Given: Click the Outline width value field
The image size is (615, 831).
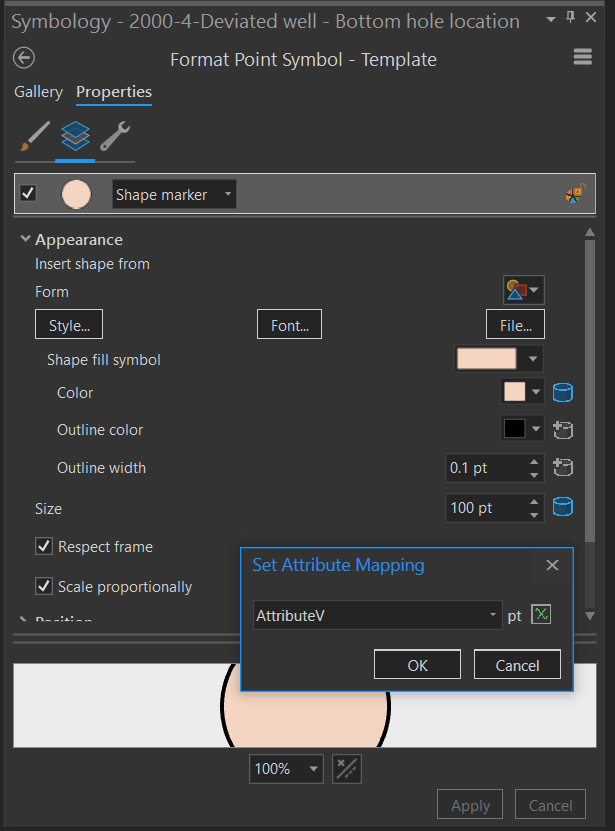Looking at the screenshot, I should coord(486,468).
